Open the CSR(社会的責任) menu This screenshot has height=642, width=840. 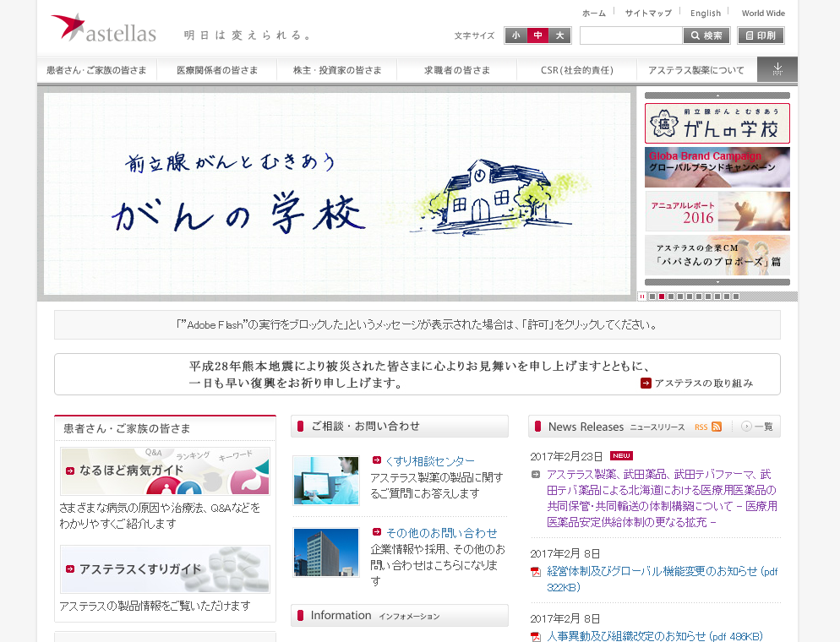coord(577,70)
